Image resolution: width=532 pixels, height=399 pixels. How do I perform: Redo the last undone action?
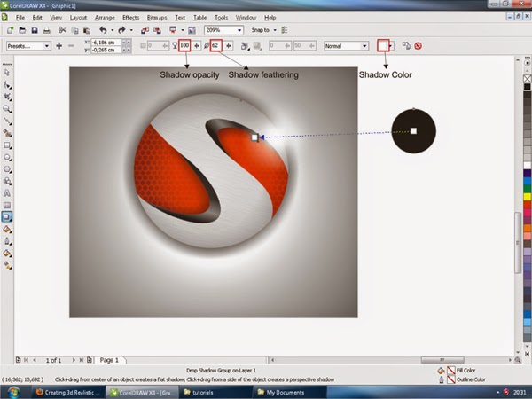(121, 30)
